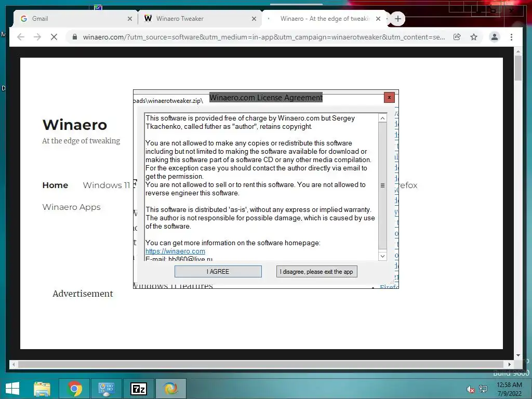Click the Winaero Tweaker tab W favicon
The image size is (532, 399).
(148, 19)
